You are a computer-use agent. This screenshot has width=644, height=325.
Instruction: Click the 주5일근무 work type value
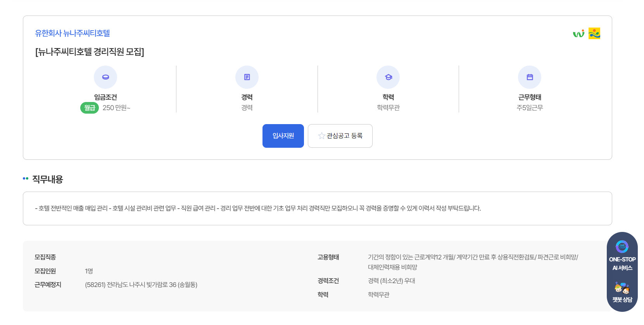point(530,108)
